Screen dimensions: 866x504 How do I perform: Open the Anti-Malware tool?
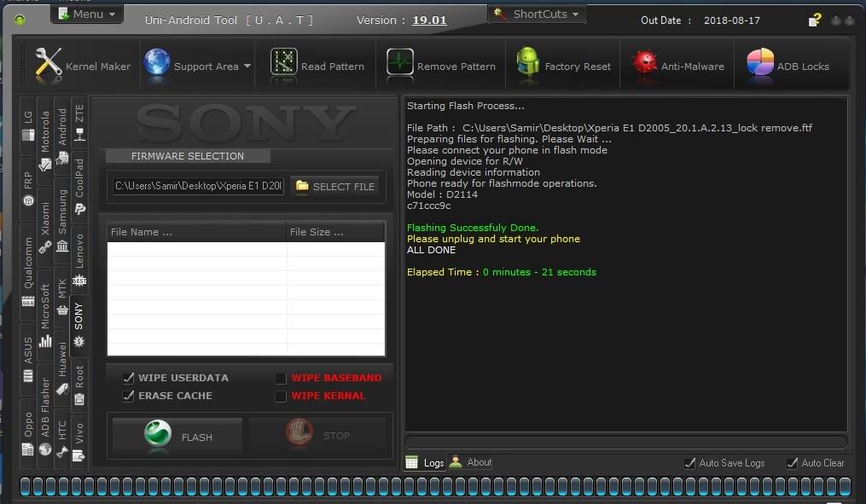(x=677, y=66)
